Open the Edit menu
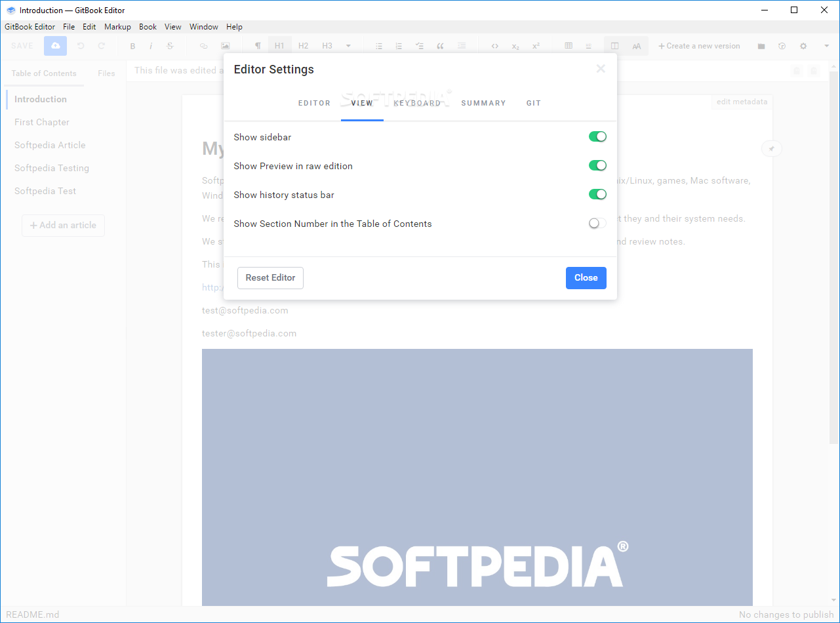 click(x=89, y=27)
